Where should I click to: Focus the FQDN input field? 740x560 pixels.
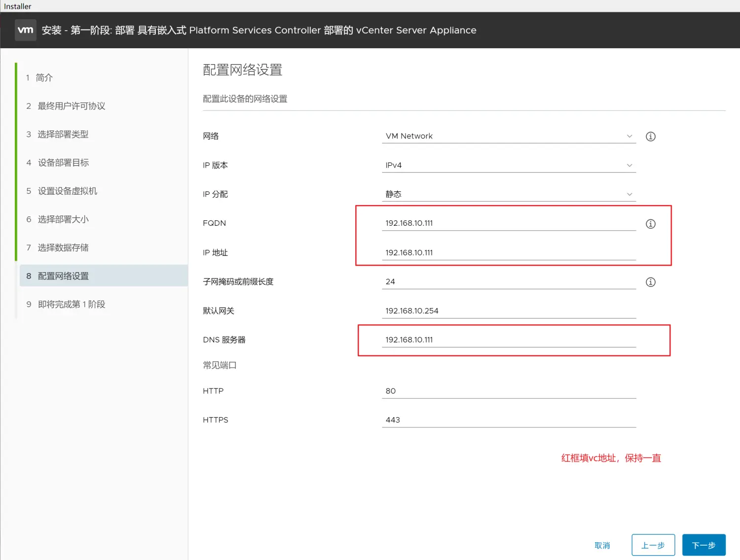[509, 223]
